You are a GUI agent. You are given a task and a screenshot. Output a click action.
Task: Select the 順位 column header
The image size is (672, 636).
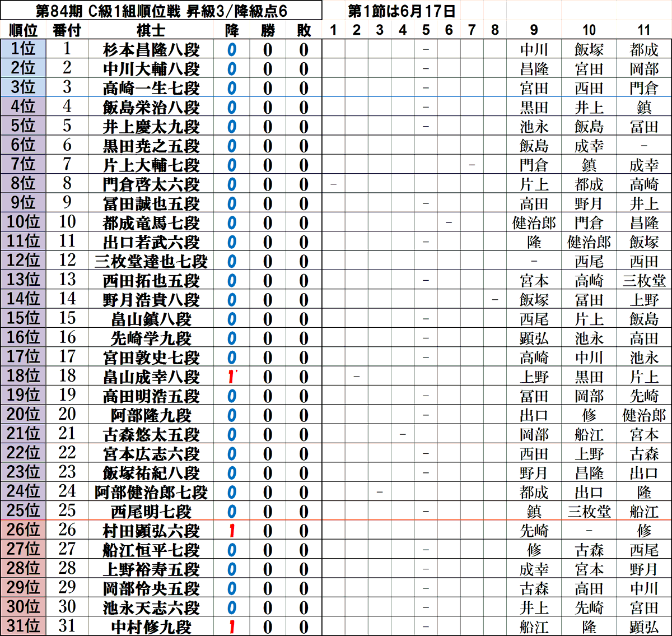click(x=24, y=30)
